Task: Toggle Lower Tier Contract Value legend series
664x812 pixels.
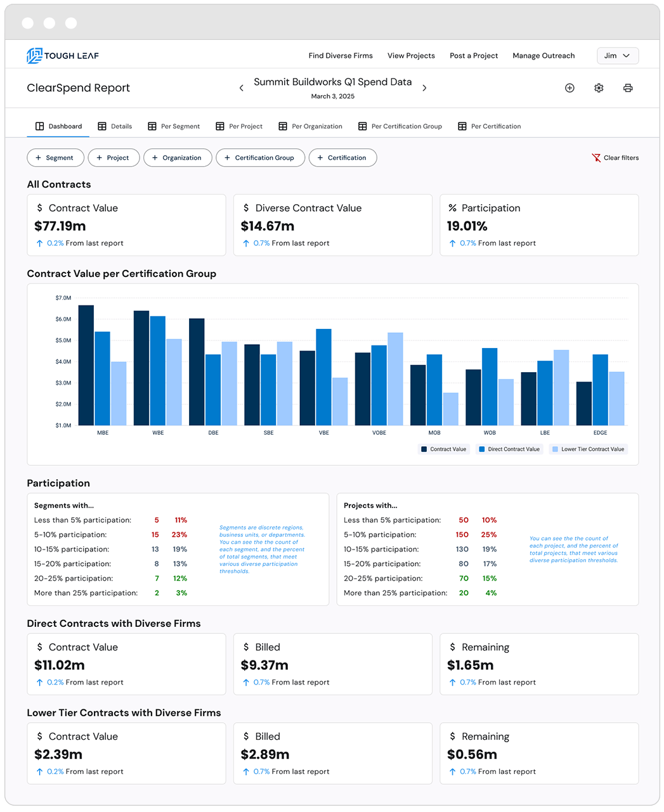Action: coord(588,449)
